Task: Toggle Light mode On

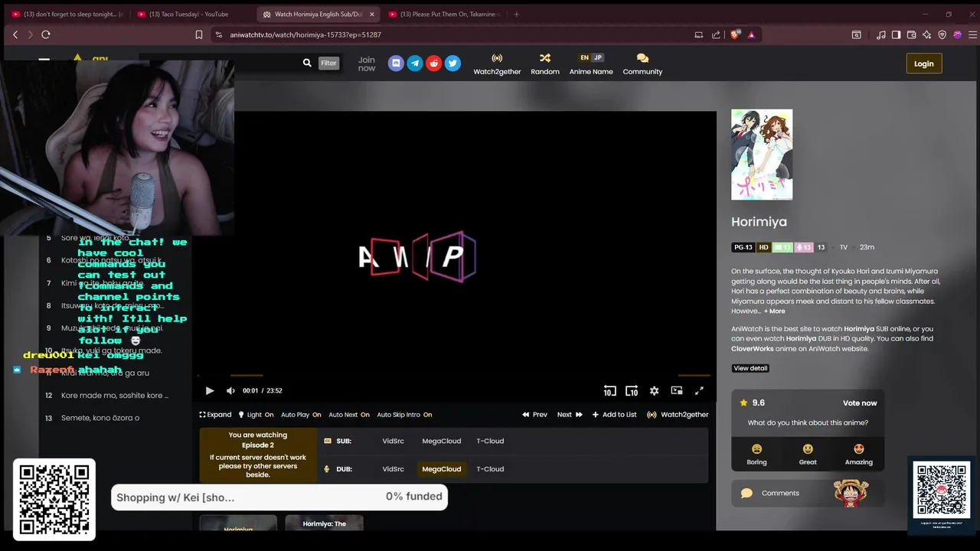Action: [256, 415]
